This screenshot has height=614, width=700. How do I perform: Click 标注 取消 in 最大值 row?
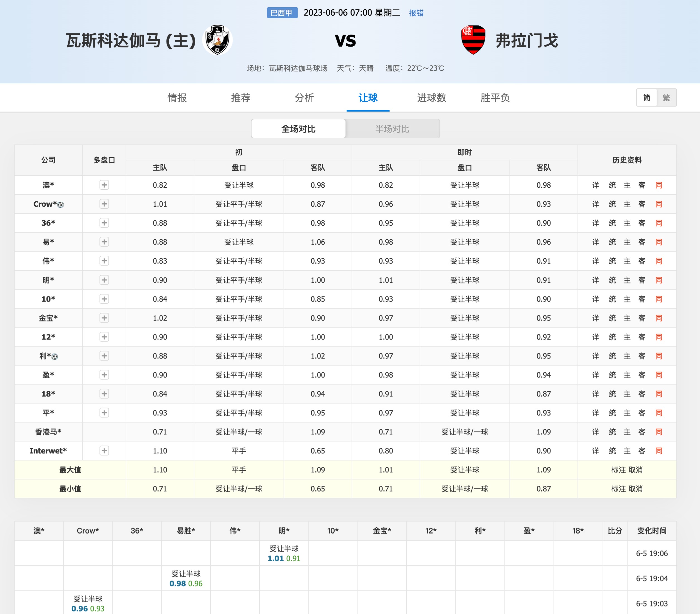(627, 470)
